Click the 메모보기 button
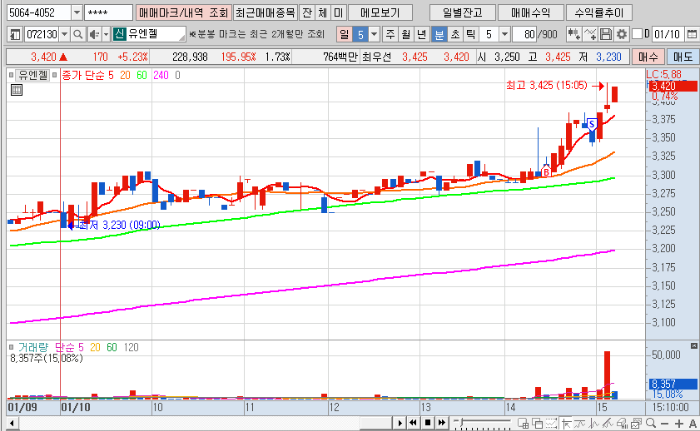Screen dimensions: 700x431 click(380, 13)
